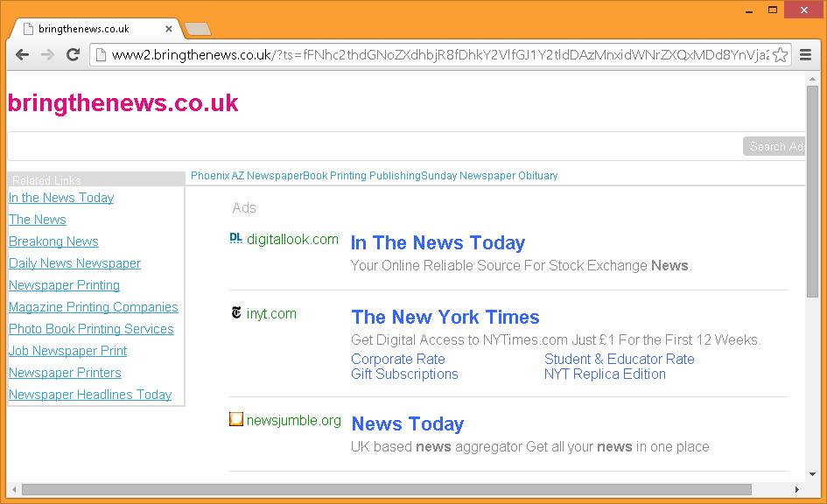Viewport: 827px width, 504px height.
Task: Open the Student & Educator Rate sitelink
Action: pos(620,359)
